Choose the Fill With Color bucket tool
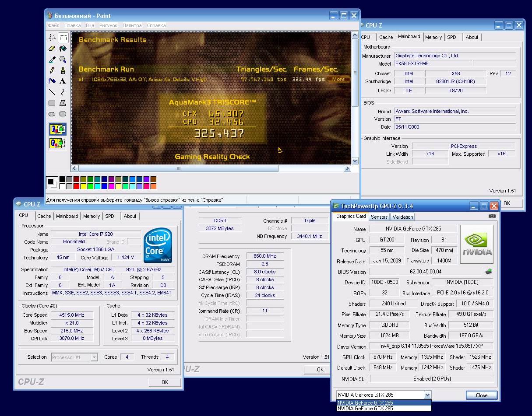Screen dimensions: 532x416 [63, 49]
